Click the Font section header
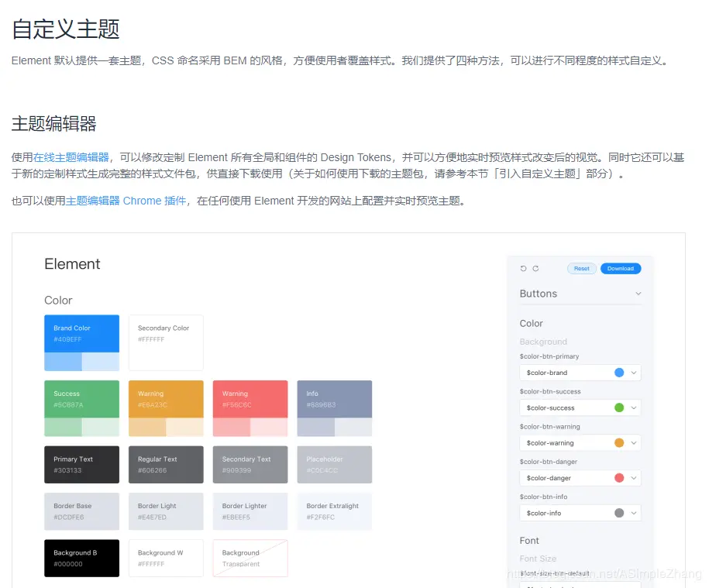709x588 pixels. [x=530, y=540]
